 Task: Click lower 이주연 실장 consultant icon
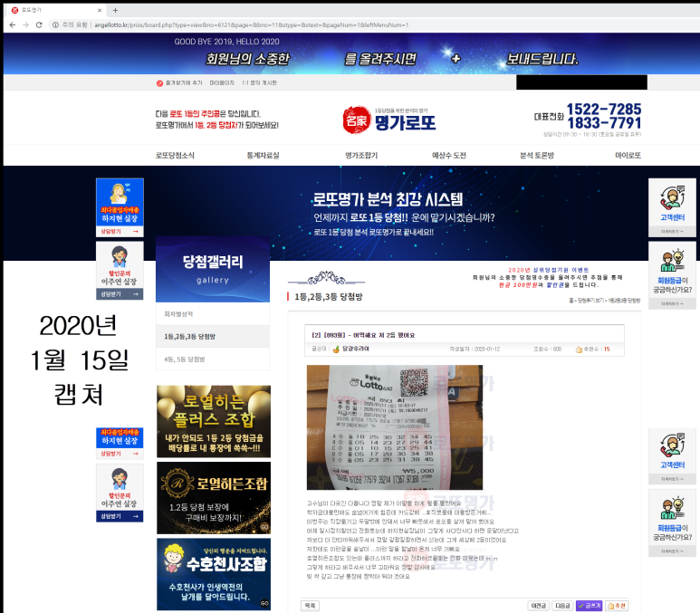tap(120, 479)
